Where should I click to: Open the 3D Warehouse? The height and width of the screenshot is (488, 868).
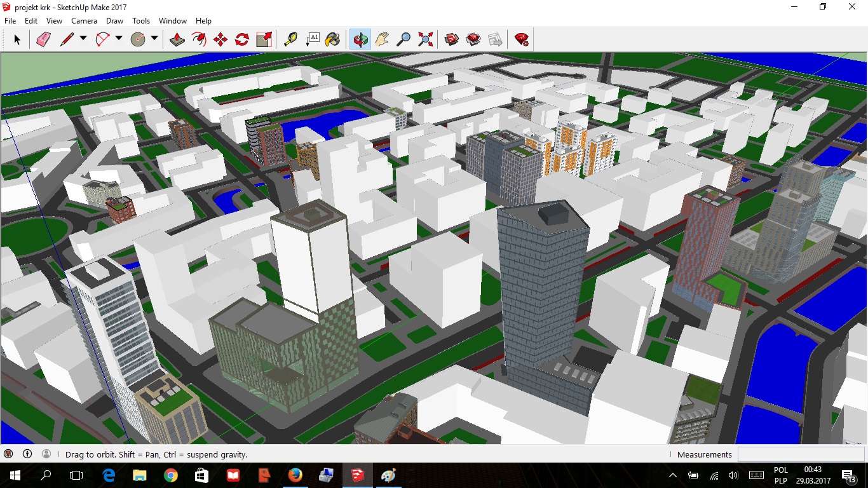click(x=452, y=39)
